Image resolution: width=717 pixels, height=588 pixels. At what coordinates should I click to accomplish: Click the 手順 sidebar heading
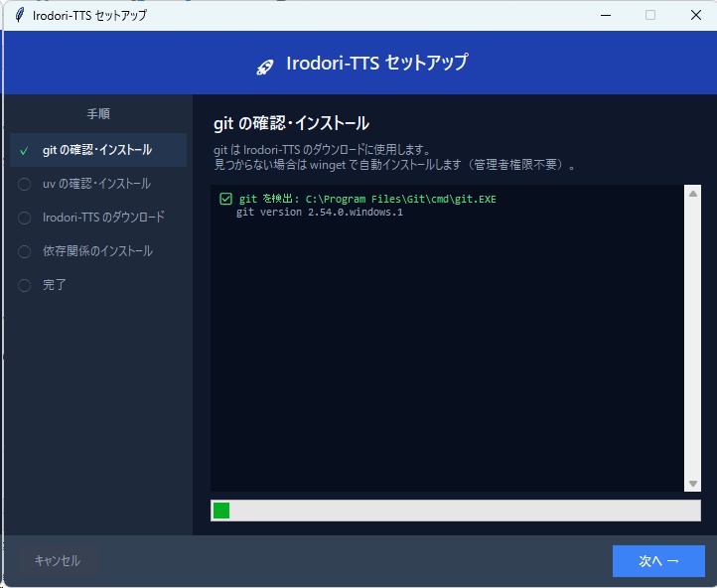(x=98, y=113)
